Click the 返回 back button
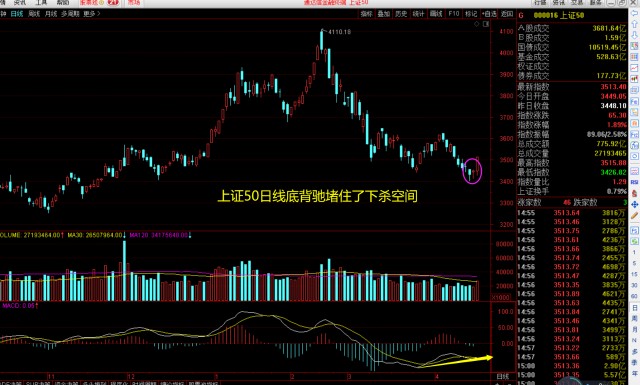Screen dimensions: 640x385 [507, 13]
